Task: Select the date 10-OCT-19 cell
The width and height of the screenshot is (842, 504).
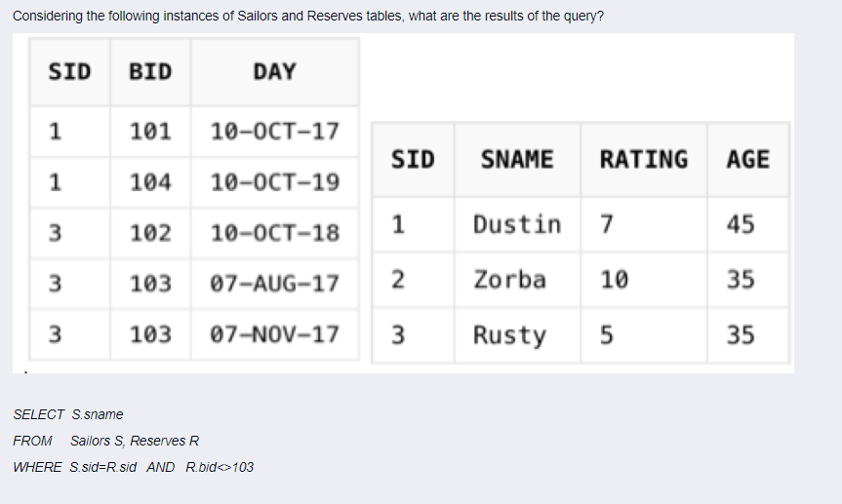Action: point(274,182)
